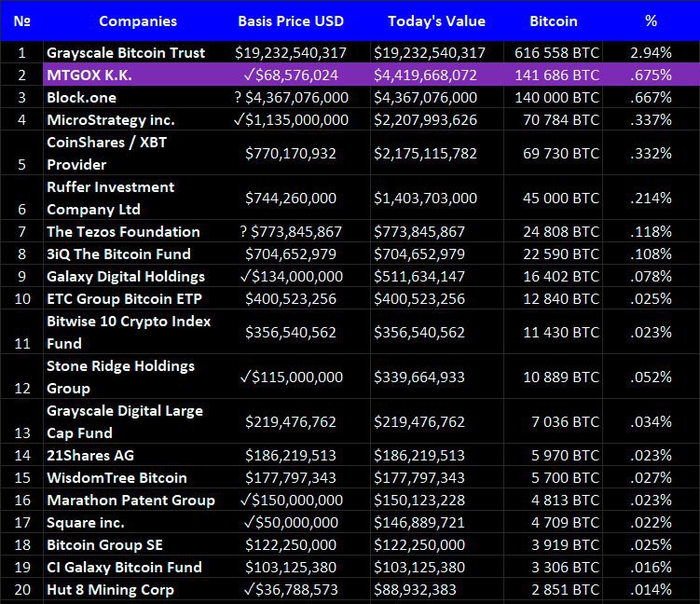The height and width of the screenshot is (604, 700).
Task: Click the % column header
Action: coord(651,21)
